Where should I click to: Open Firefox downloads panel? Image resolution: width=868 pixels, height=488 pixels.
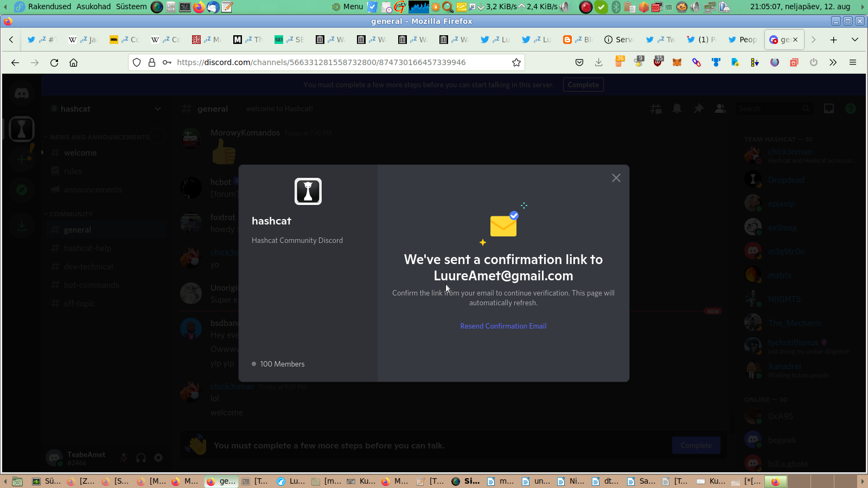click(599, 62)
